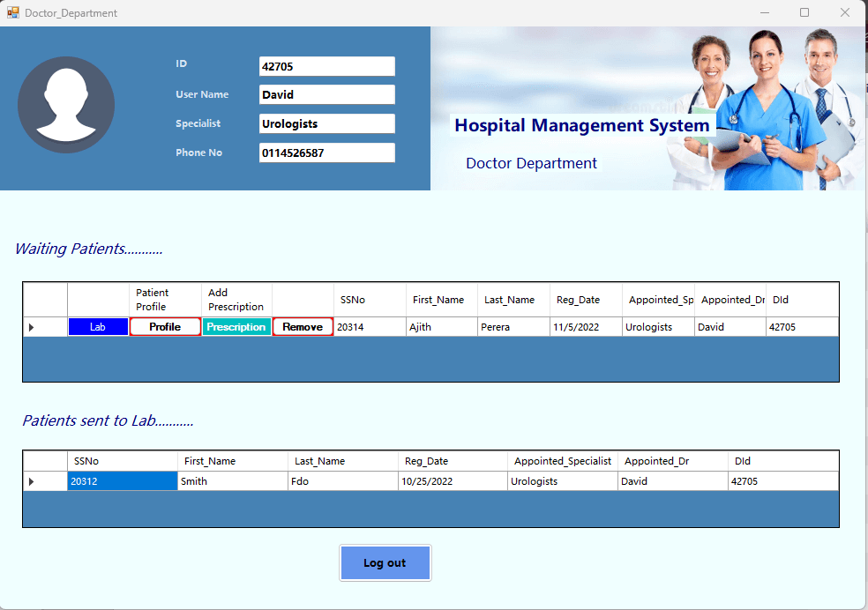
Task: Click the Doctor_Department title bar app icon
Action: 14,12
